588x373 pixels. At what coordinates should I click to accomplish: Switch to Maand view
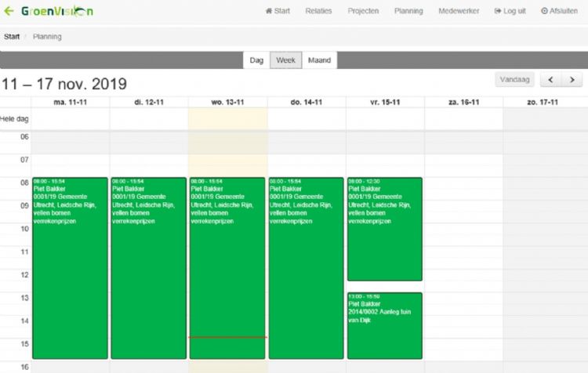(319, 60)
